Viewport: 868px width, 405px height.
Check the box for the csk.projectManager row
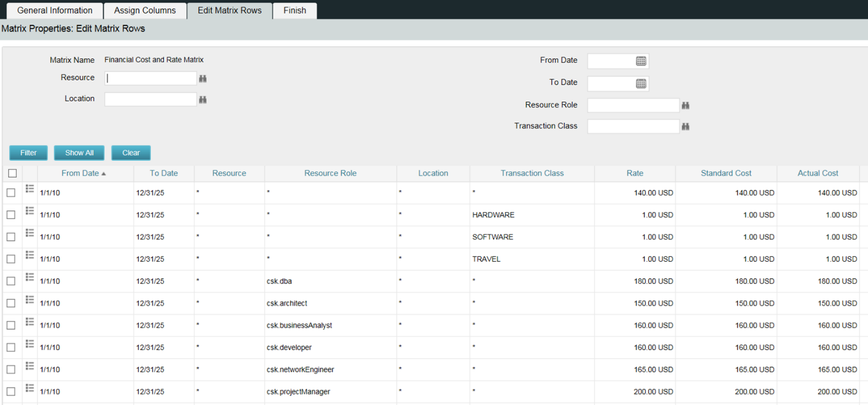[x=11, y=392]
